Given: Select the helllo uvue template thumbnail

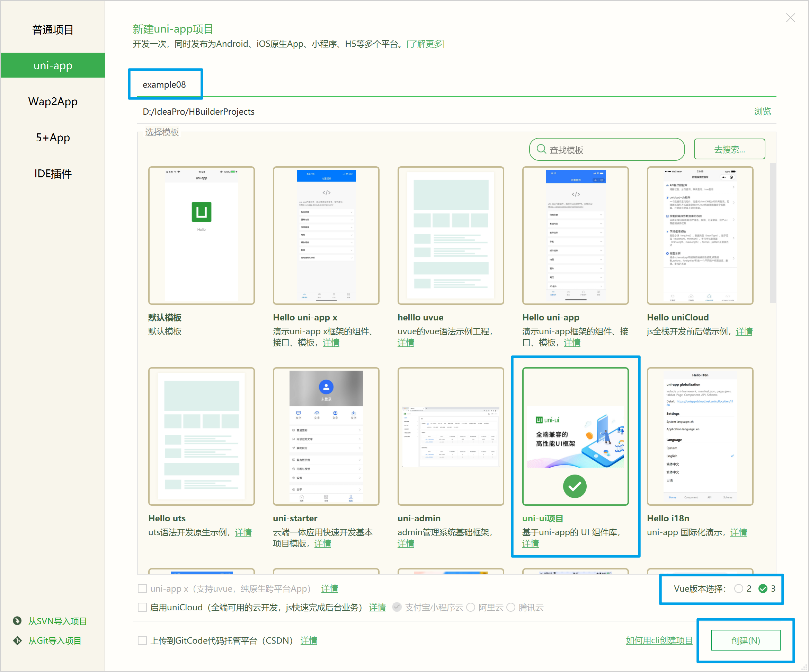Looking at the screenshot, I should [x=451, y=236].
